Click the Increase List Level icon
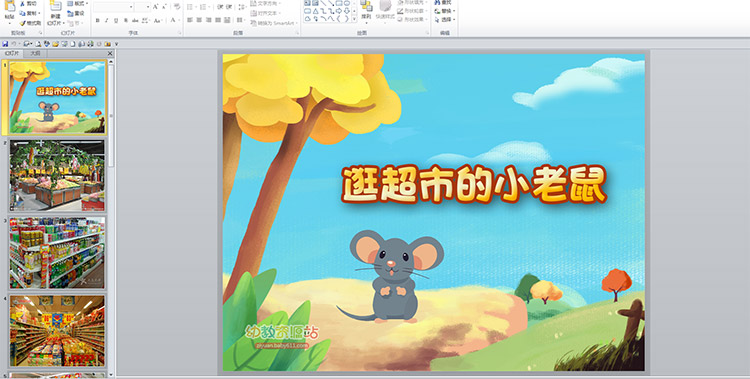This screenshot has height=379, width=750. [229, 7]
